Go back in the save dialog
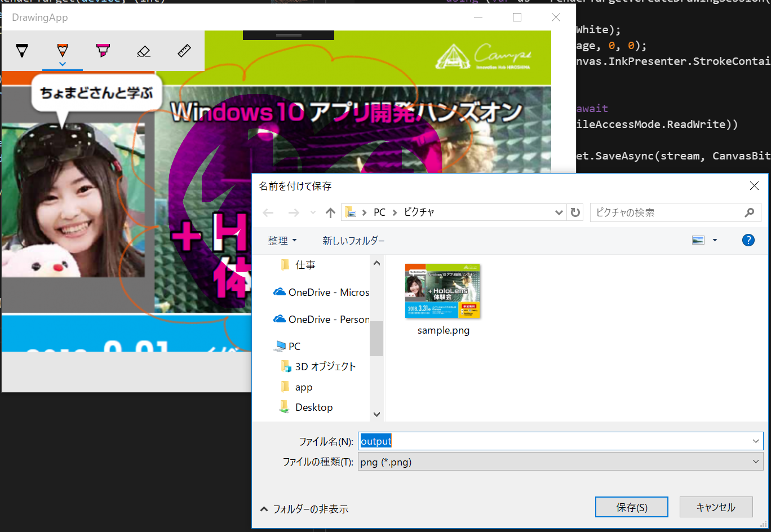The width and height of the screenshot is (771, 532). pyautogui.click(x=268, y=212)
